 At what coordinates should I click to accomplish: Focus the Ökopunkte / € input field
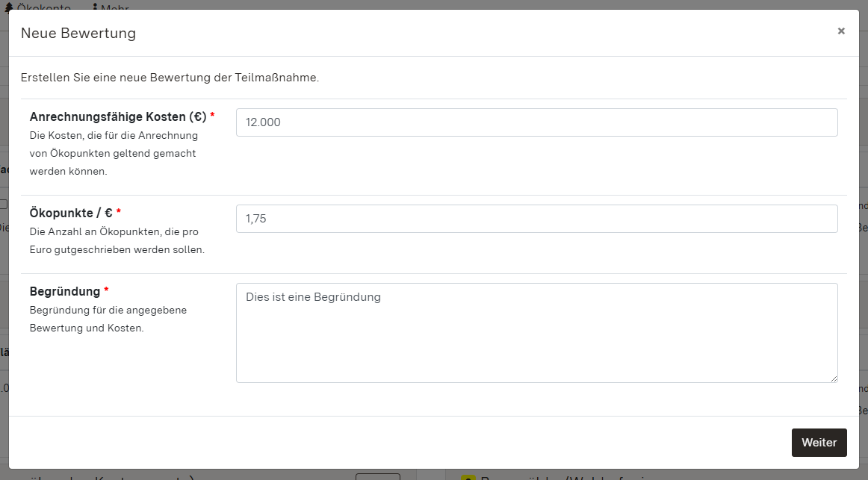click(x=536, y=219)
